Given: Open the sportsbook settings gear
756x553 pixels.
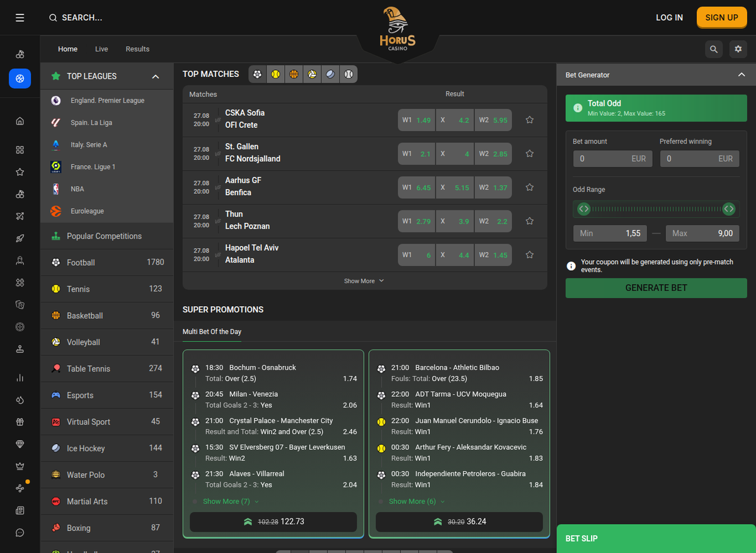Looking at the screenshot, I should (x=738, y=49).
